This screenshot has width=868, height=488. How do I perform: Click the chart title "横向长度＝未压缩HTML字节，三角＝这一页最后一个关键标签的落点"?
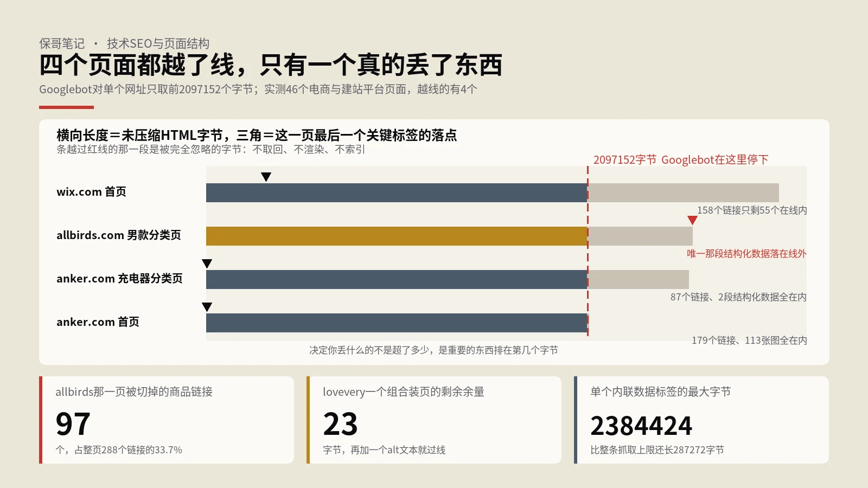pyautogui.click(x=257, y=135)
